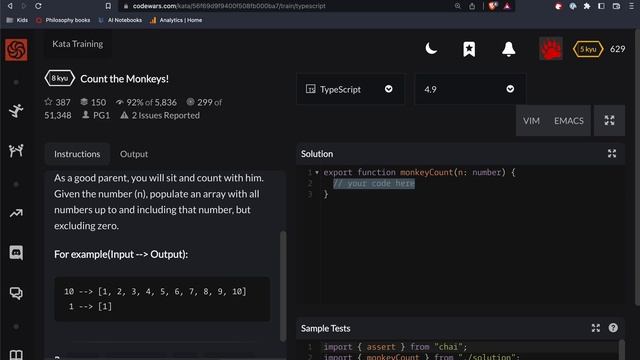Viewport: 640px width, 360px height.
Task: Click the instructions panel scrollbar
Action: tap(283, 286)
